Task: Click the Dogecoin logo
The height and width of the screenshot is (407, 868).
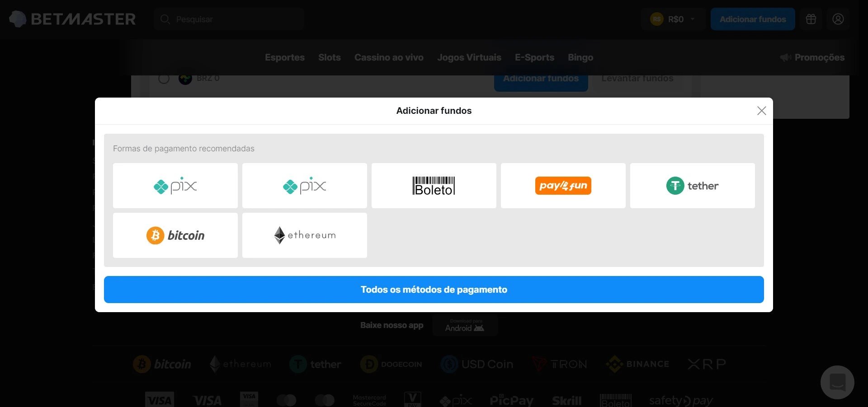Action: pyautogui.click(x=391, y=364)
